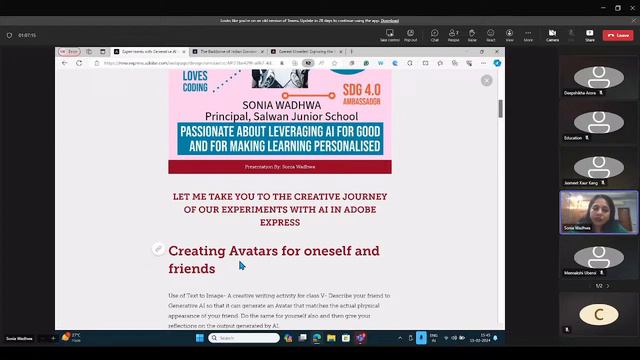The height and width of the screenshot is (360, 640).
Task: Click Take control in Teams toolbar
Action: click(389, 35)
